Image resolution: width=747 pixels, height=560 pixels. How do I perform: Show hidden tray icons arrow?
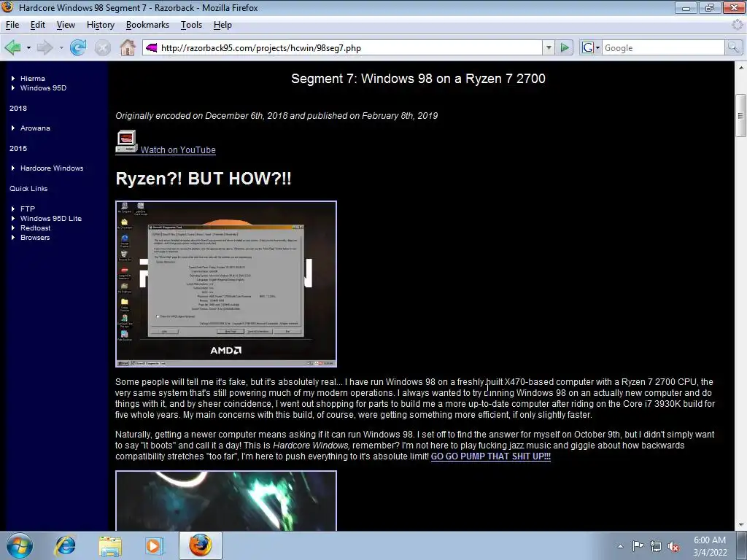[x=620, y=546]
